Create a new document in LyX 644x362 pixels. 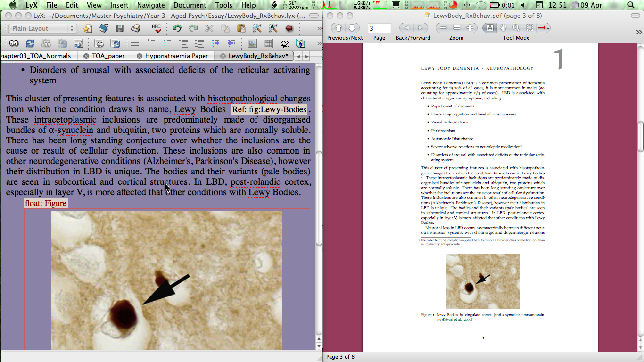88,28
